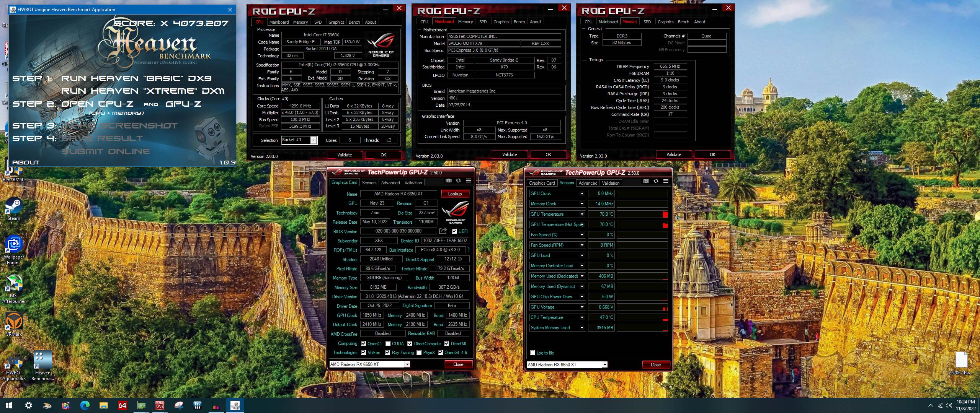Expand the GPU Clock sensor dropdown
The width and height of the screenshot is (980, 413).
tap(582, 193)
